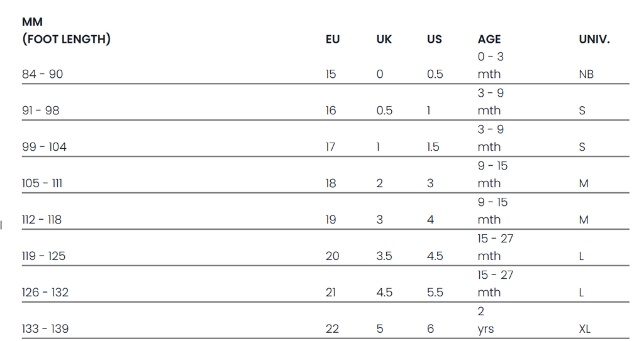The width and height of the screenshot is (644, 341).
Task: Click the US column header
Action: [435, 40]
